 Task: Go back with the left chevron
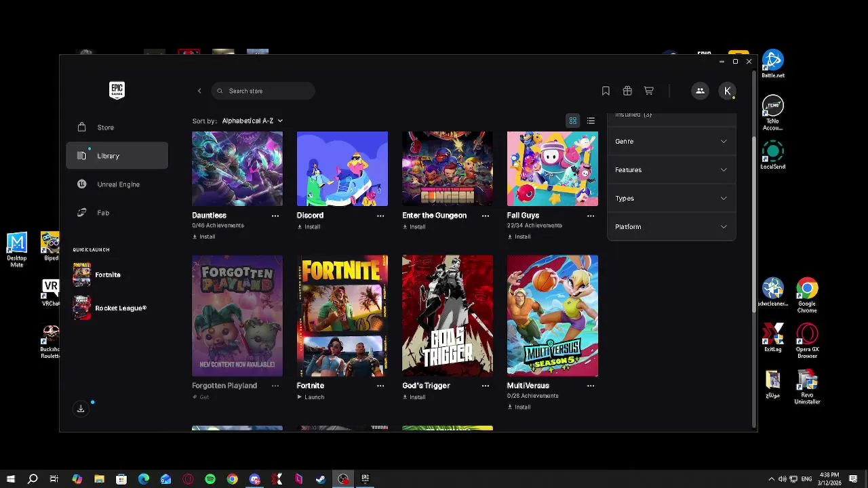coord(199,91)
